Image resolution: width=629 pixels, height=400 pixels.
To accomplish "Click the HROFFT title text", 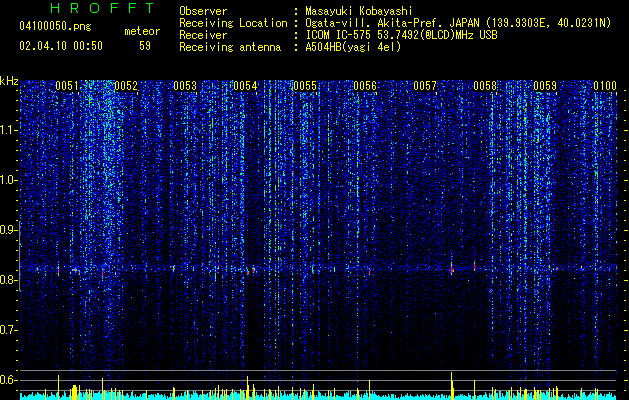I will [103, 8].
